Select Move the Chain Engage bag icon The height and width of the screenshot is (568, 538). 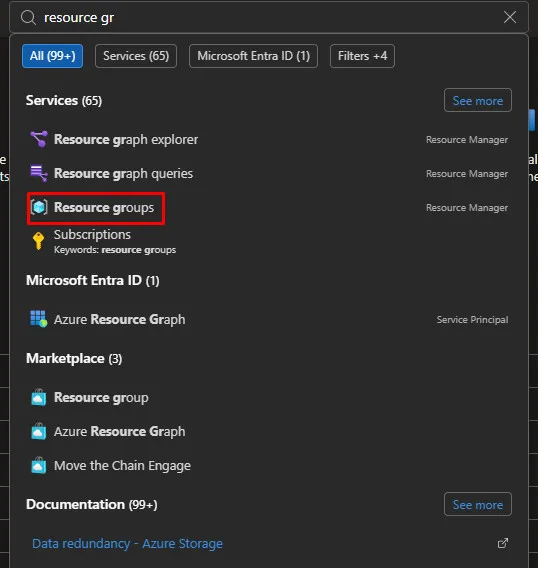39,465
